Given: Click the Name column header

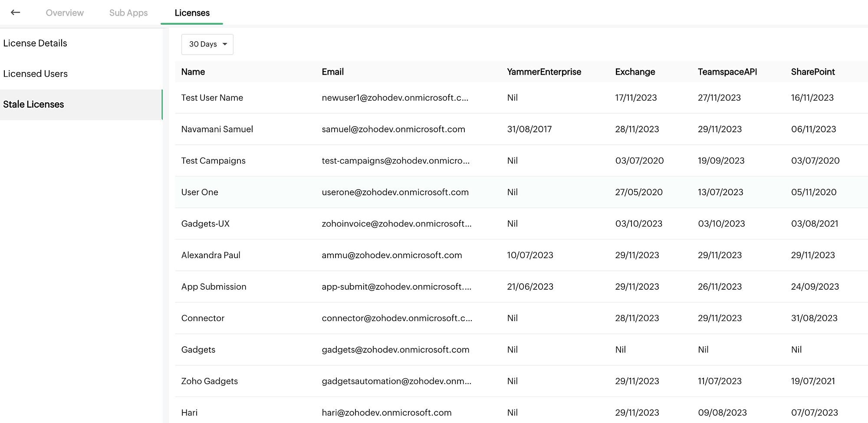Looking at the screenshot, I should pyautogui.click(x=193, y=72).
